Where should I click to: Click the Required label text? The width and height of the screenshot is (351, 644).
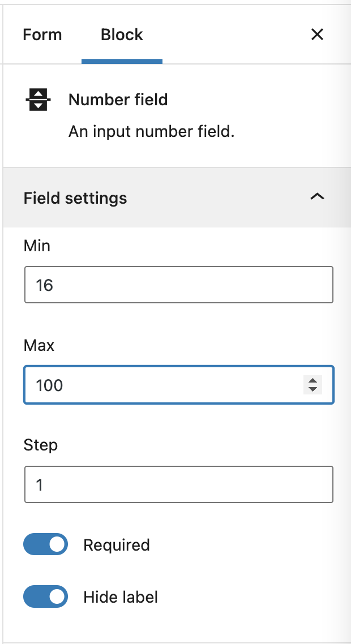pos(117,545)
